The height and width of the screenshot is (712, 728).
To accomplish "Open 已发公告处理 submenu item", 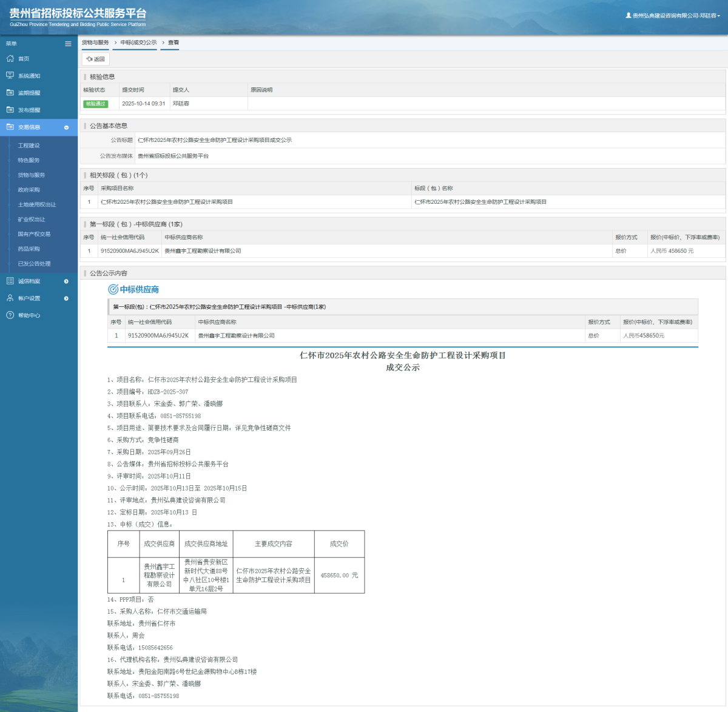I will (x=34, y=264).
